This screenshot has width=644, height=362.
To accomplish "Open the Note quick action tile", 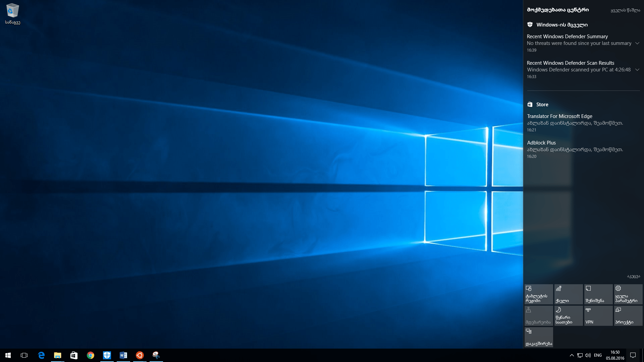I will click(598, 294).
